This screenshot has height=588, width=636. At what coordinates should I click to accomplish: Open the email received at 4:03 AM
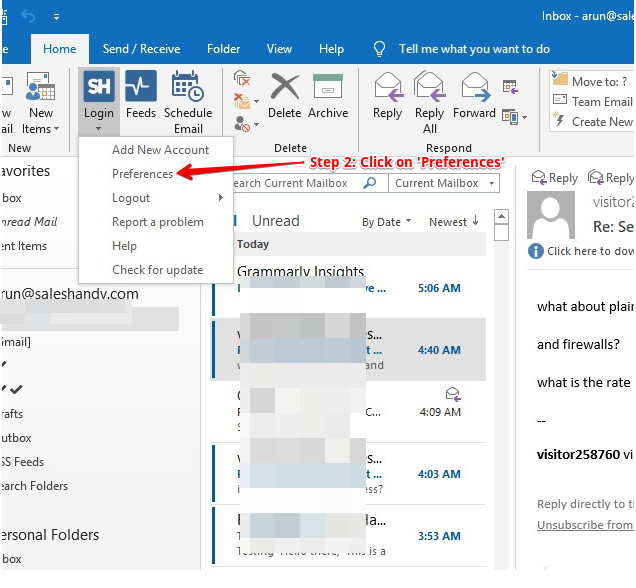pyautogui.click(x=349, y=474)
